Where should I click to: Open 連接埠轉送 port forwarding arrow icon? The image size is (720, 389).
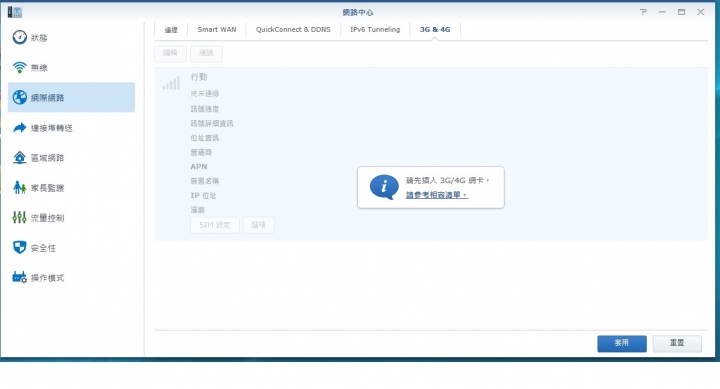tap(19, 128)
